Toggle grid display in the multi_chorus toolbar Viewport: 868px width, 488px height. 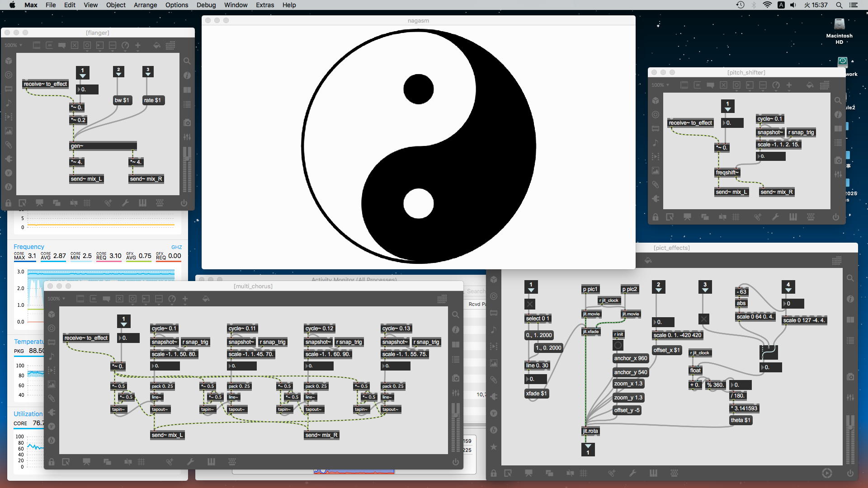[142, 462]
